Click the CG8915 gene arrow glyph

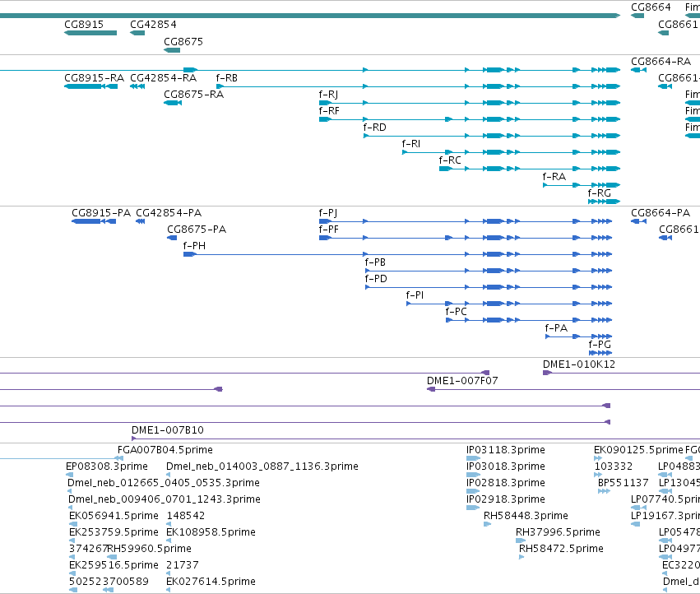pos(90,33)
